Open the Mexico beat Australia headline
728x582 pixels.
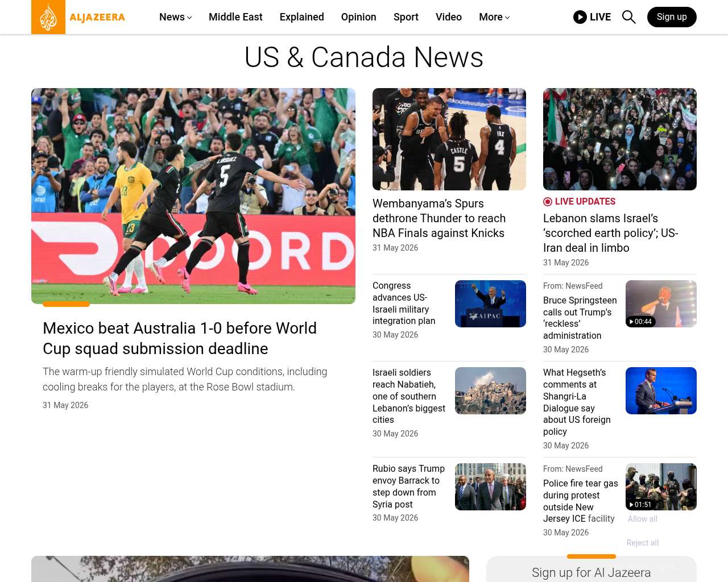click(x=180, y=338)
